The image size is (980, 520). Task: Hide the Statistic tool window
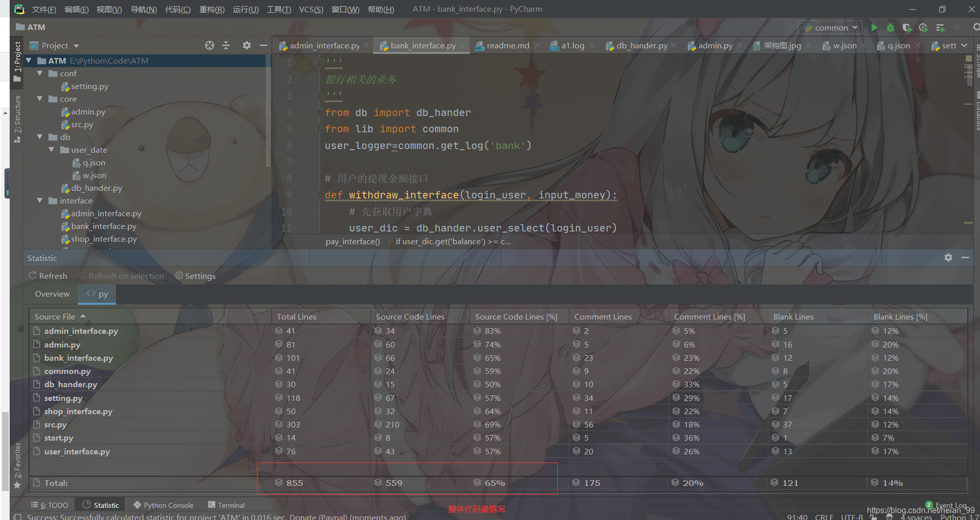point(965,257)
